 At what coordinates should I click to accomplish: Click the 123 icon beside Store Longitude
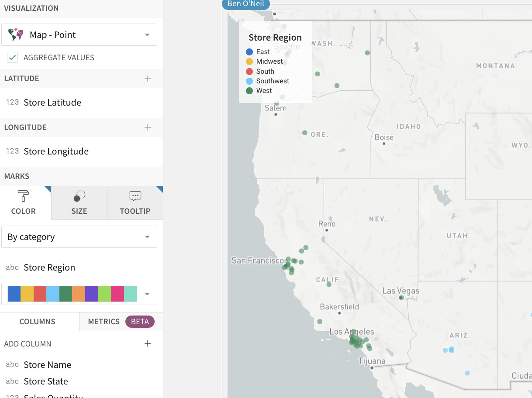point(13,151)
